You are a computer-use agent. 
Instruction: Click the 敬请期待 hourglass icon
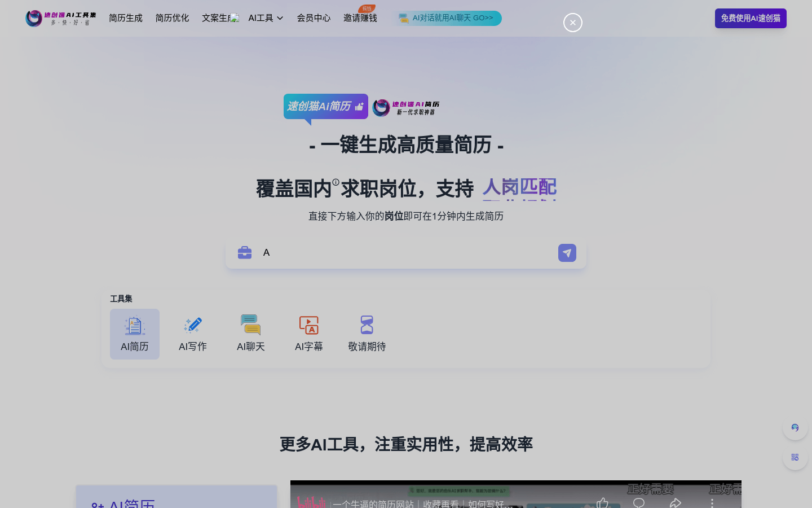coord(367,325)
